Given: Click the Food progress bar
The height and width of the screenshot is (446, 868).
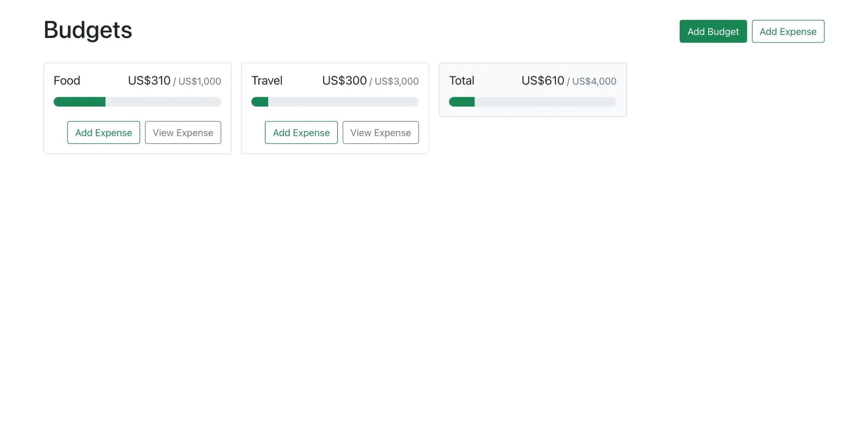Looking at the screenshot, I should pyautogui.click(x=137, y=102).
